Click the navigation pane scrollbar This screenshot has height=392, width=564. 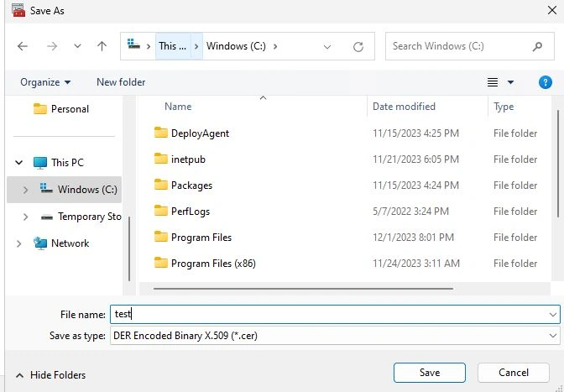pyautogui.click(x=129, y=248)
